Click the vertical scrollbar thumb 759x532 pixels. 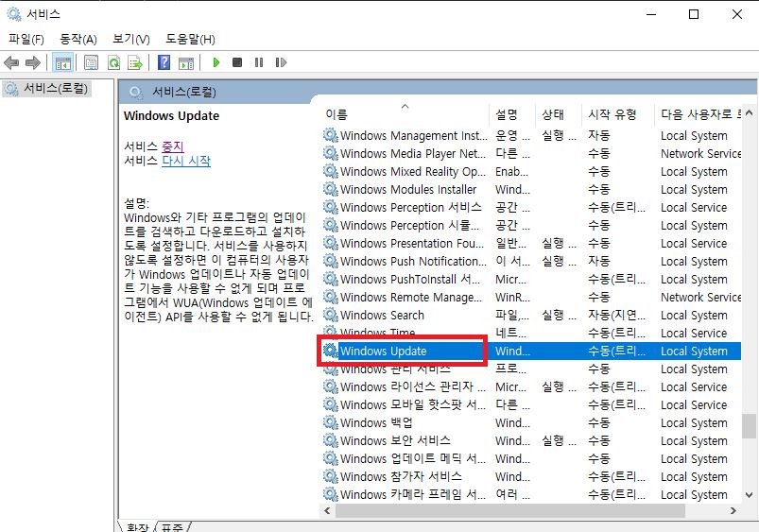[x=749, y=425]
